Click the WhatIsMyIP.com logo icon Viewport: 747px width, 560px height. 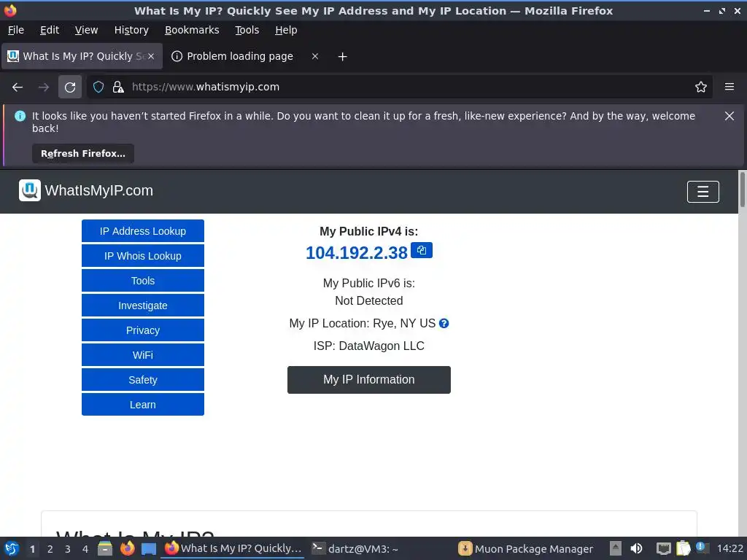click(x=29, y=190)
